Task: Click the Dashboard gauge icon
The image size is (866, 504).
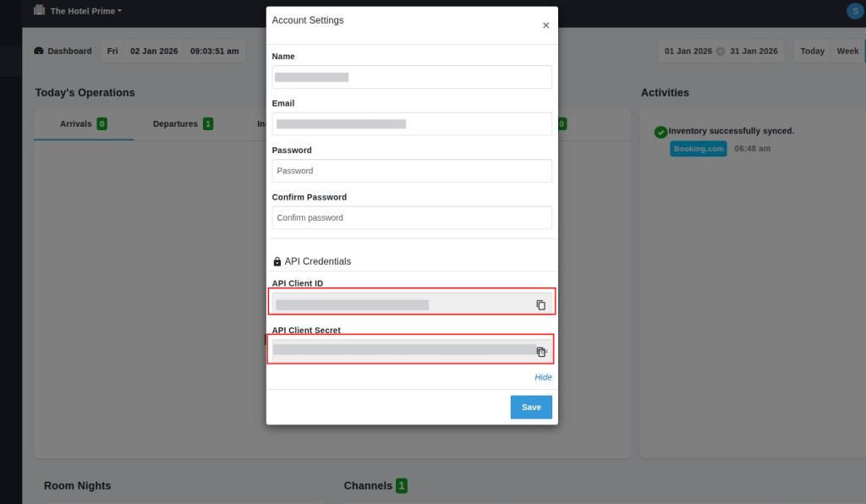Action: pyautogui.click(x=39, y=51)
